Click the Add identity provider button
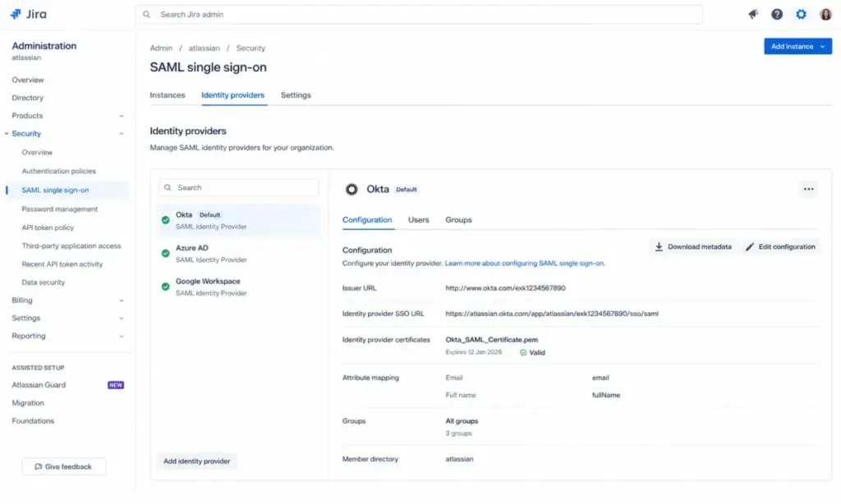 [x=196, y=461]
